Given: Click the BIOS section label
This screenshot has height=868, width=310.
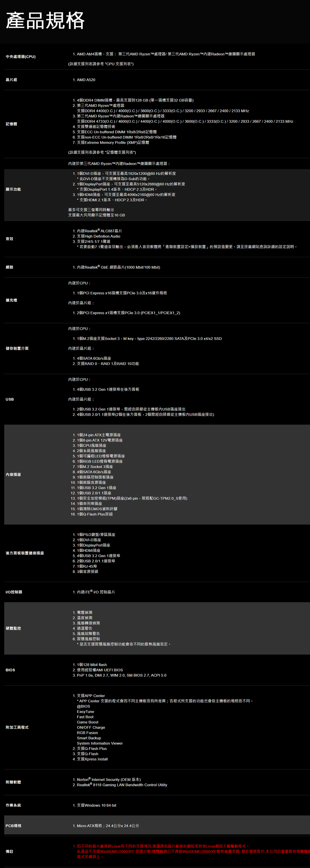Looking at the screenshot, I should tap(10, 670).
